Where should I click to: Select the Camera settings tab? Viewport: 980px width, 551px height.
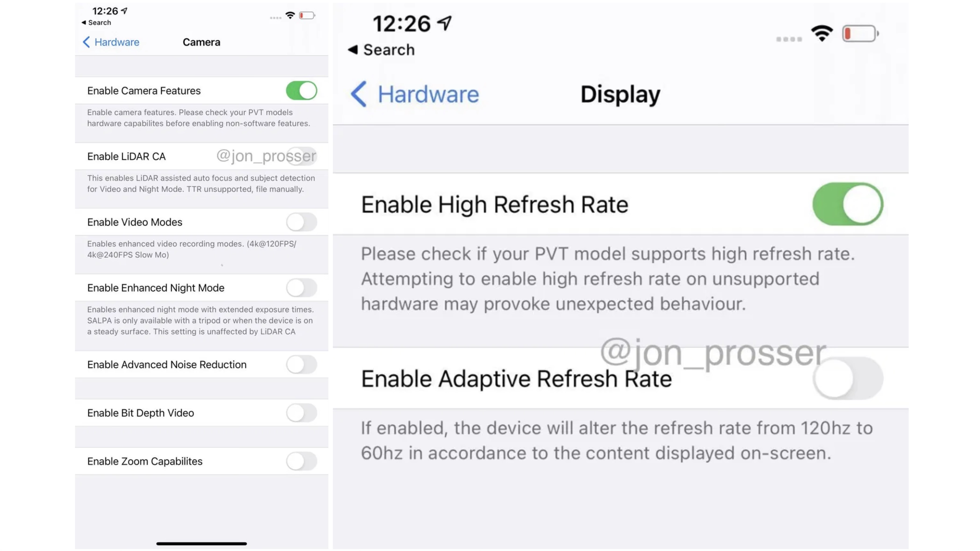tap(201, 42)
